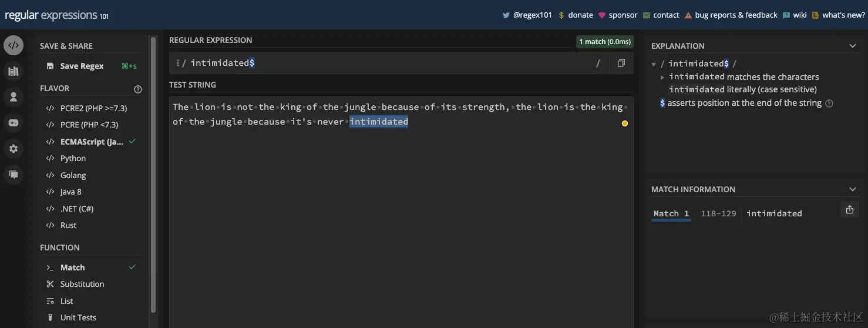This screenshot has width=868, height=328.
Task: Open the live chat sidebar icon
Action: pyautogui.click(x=14, y=175)
